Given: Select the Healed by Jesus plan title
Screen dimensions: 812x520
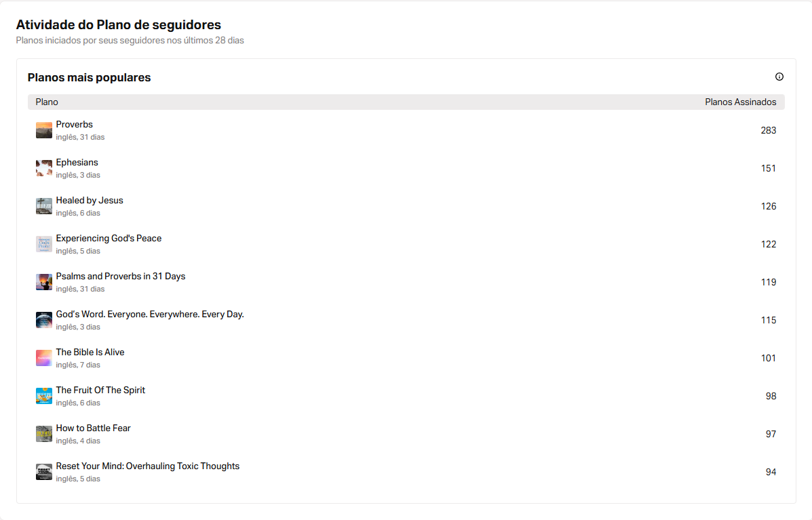Looking at the screenshot, I should pos(90,200).
